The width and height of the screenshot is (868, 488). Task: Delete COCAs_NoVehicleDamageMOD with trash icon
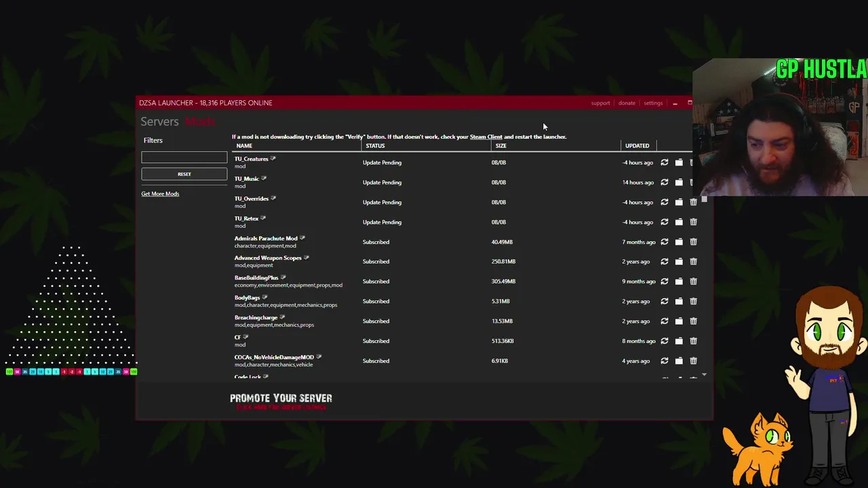coord(693,361)
